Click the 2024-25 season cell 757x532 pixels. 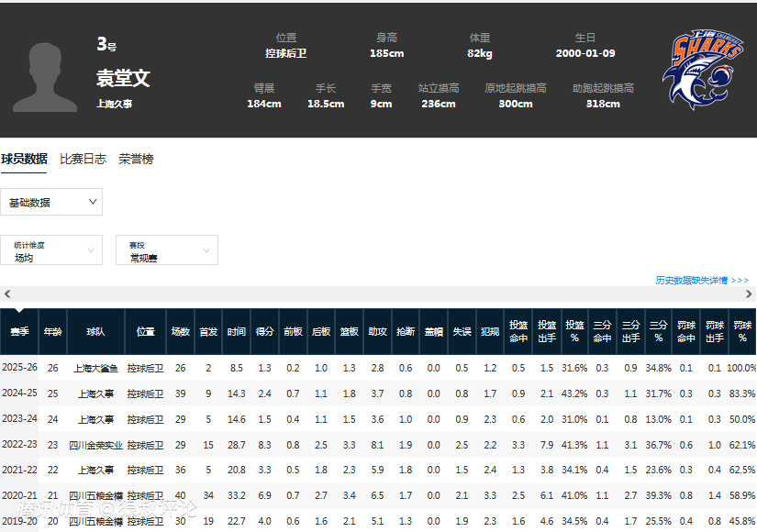[19, 393]
